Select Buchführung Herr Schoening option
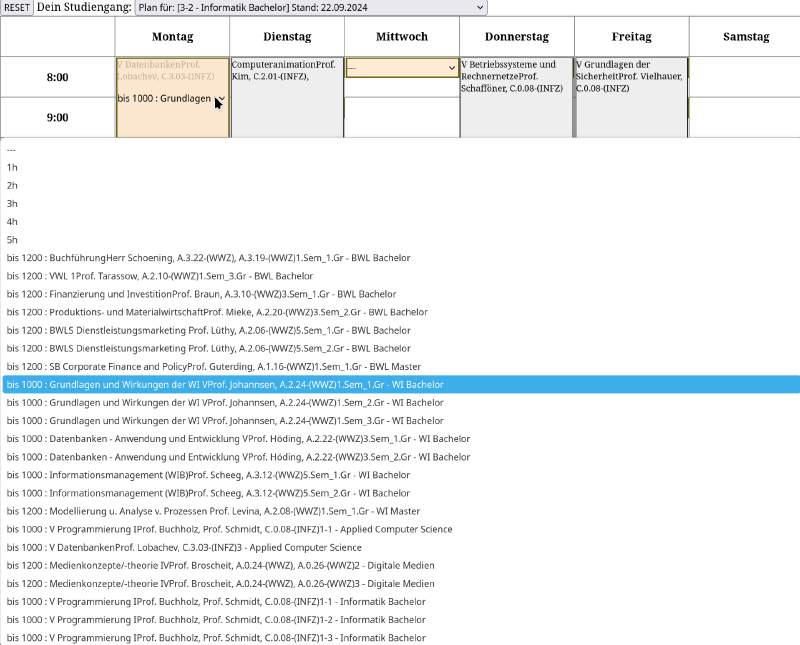 point(208,258)
